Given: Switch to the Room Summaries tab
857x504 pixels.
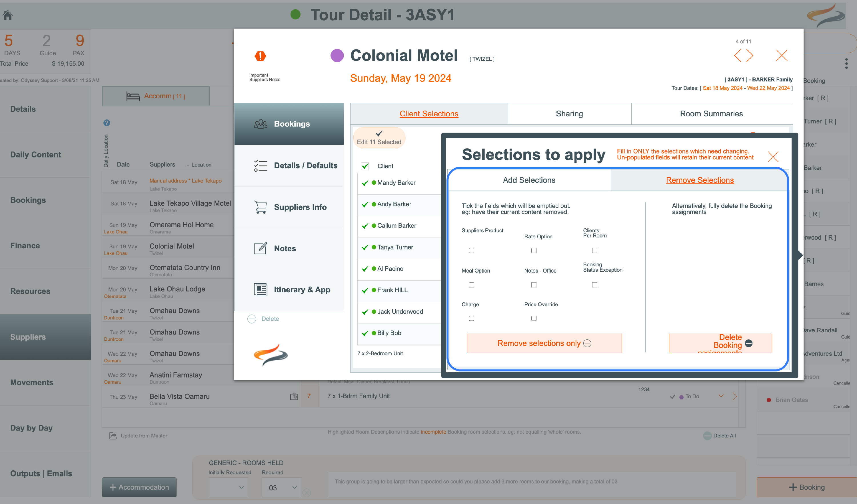Looking at the screenshot, I should pyautogui.click(x=711, y=114).
